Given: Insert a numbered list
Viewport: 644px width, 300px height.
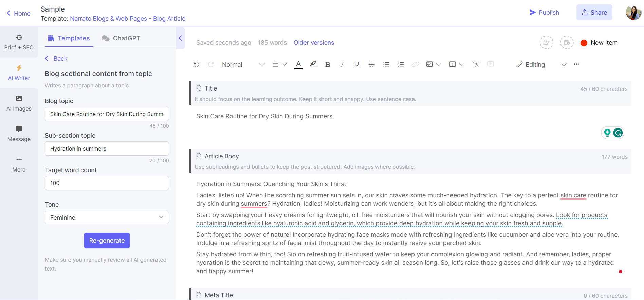Looking at the screenshot, I should (x=401, y=64).
